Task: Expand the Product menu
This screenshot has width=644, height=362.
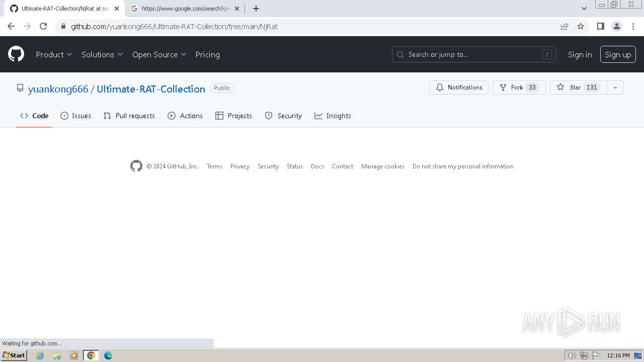Action: click(x=54, y=54)
